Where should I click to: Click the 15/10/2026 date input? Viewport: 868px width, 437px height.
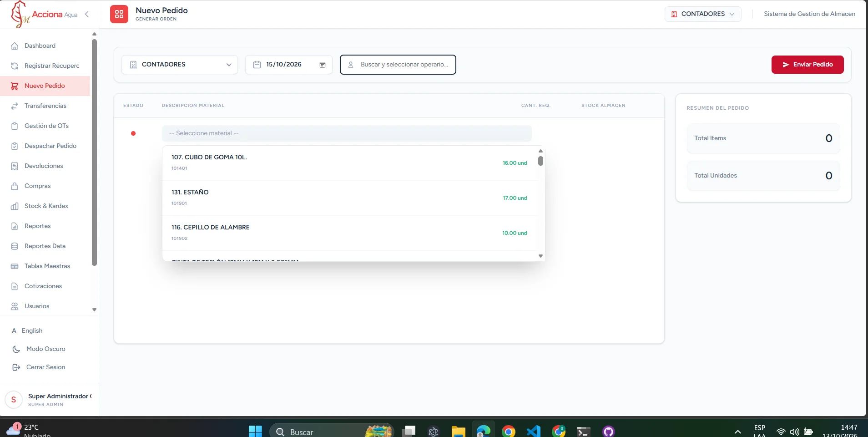point(289,65)
